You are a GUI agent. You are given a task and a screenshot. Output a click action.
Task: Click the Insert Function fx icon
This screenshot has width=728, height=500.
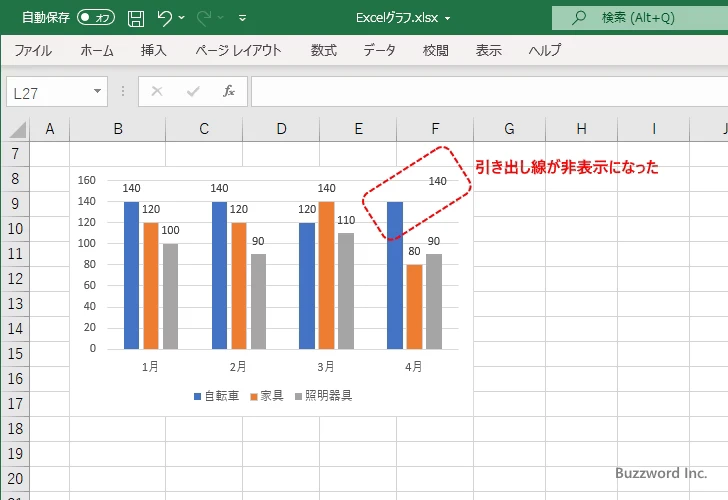[229, 91]
